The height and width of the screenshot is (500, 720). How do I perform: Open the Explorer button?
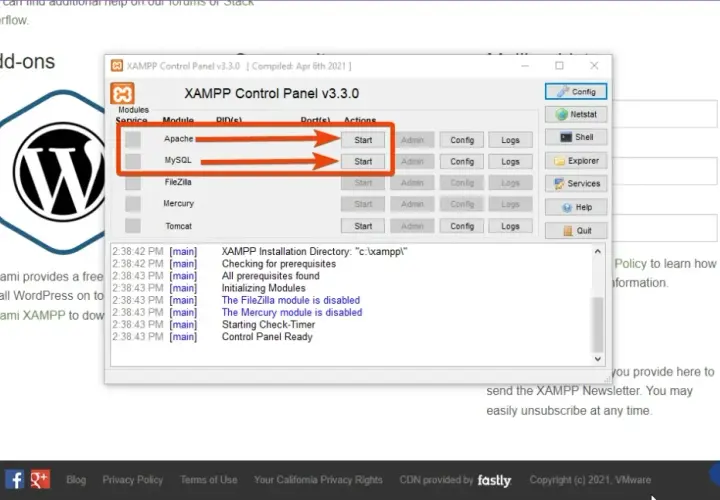(576, 161)
